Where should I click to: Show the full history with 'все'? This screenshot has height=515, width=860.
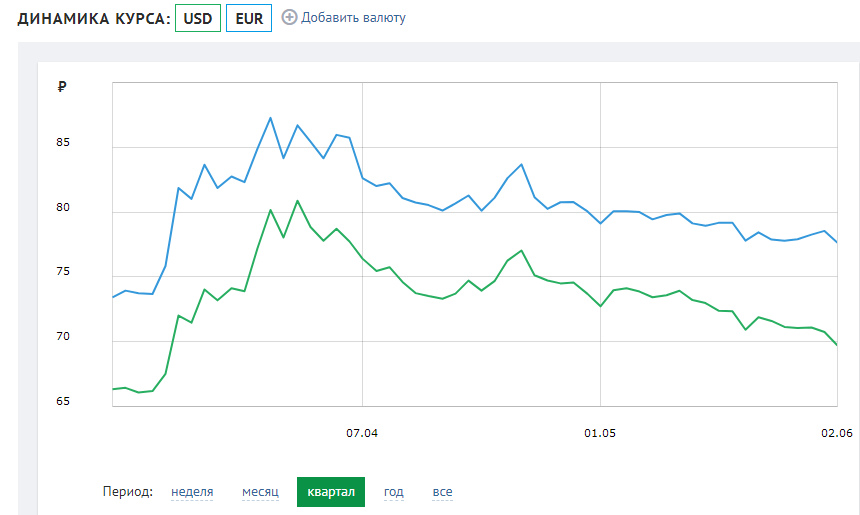[x=442, y=492]
